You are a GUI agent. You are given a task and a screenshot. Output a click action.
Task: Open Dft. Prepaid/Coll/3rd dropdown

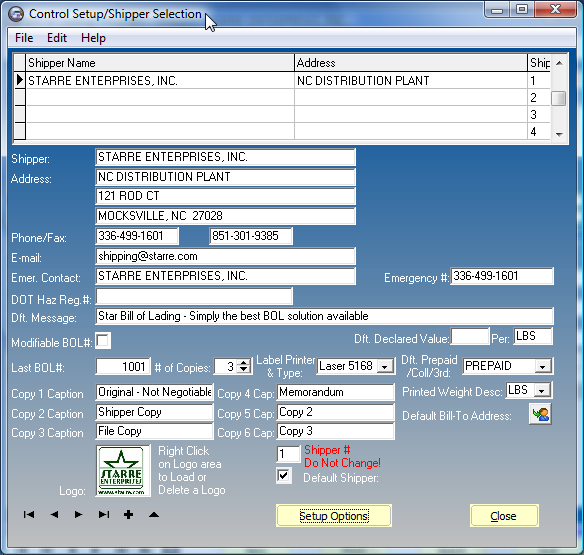(543, 367)
